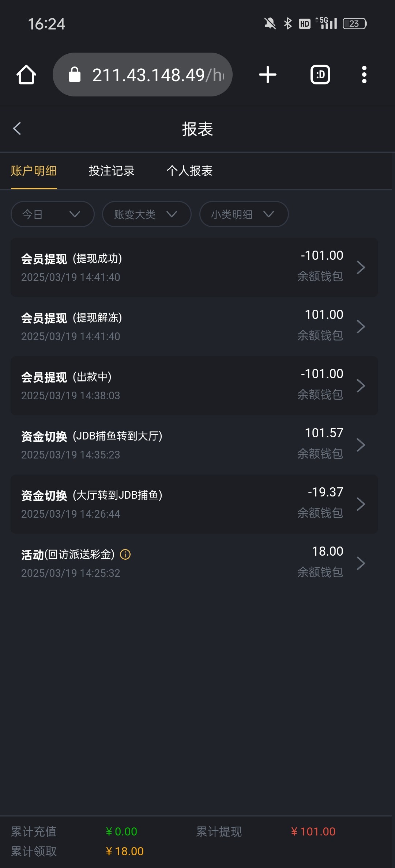395x868 pixels.
Task: Tap info icon beside 回访派送彩金
Action: [x=125, y=555]
